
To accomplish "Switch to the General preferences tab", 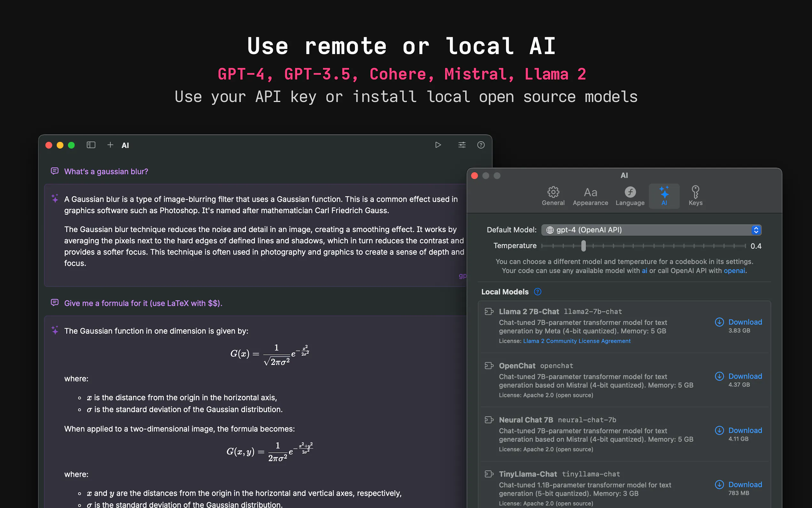I will click(553, 196).
